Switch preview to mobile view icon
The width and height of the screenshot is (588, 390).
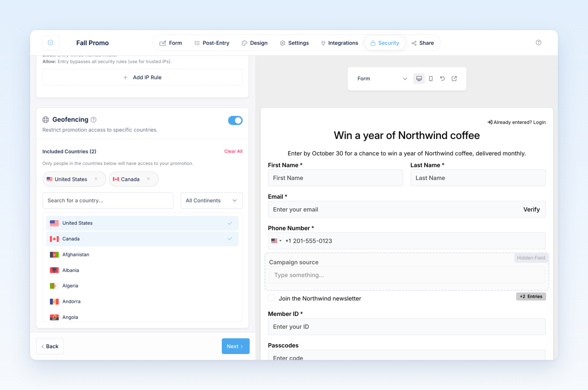(x=431, y=79)
